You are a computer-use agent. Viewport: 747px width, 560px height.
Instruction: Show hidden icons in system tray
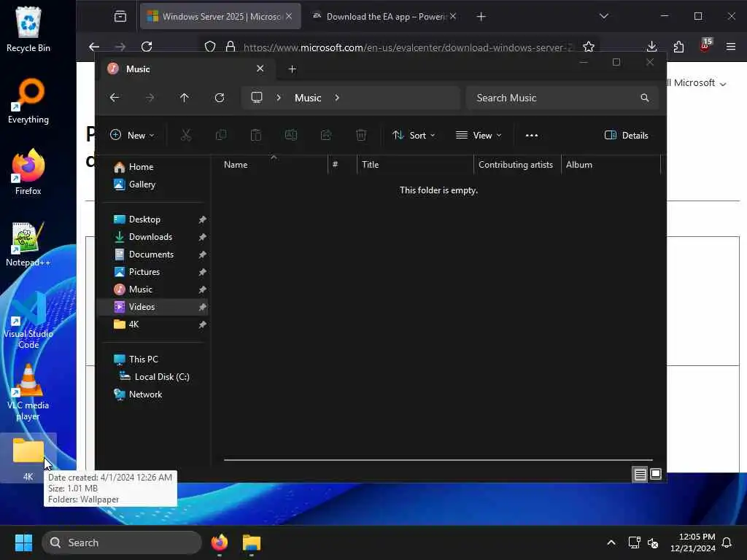pos(611,542)
